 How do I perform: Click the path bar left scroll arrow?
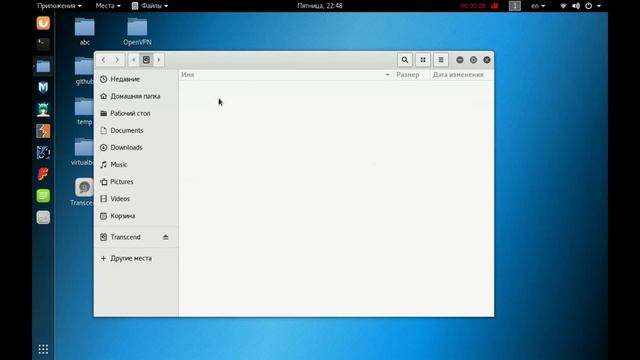click(x=133, y=60)
